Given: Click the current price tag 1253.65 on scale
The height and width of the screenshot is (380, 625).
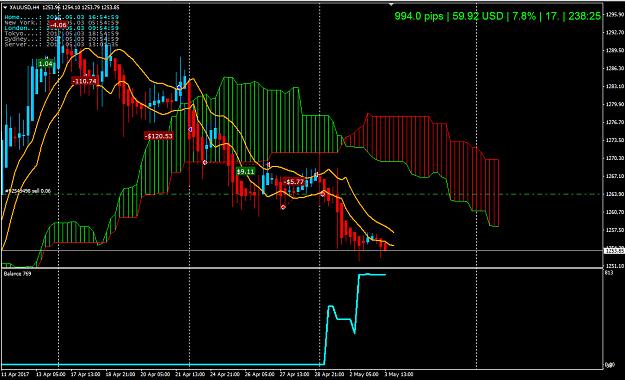Looking at the screenshot, I should (x=615, y=250).
